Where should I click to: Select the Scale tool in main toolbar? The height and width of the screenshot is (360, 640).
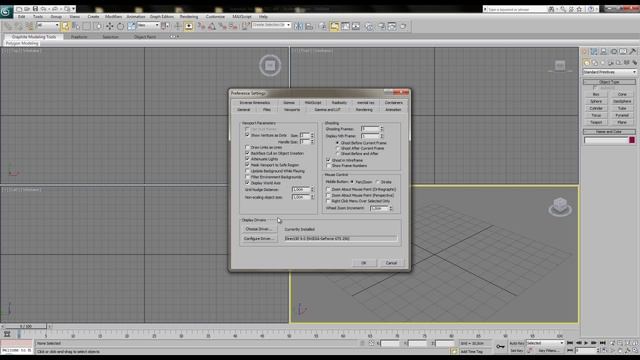coord(131,26)
